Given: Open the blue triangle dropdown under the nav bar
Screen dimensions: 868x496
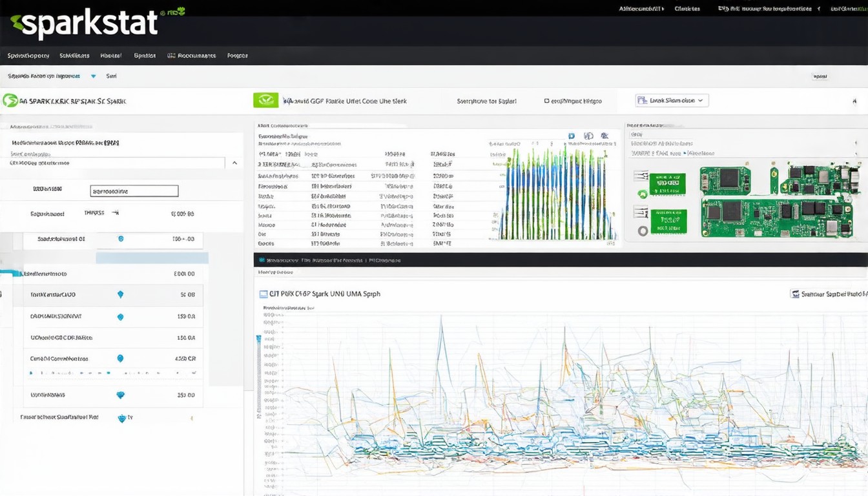Looking at the screenshot, I should [93, 76].
